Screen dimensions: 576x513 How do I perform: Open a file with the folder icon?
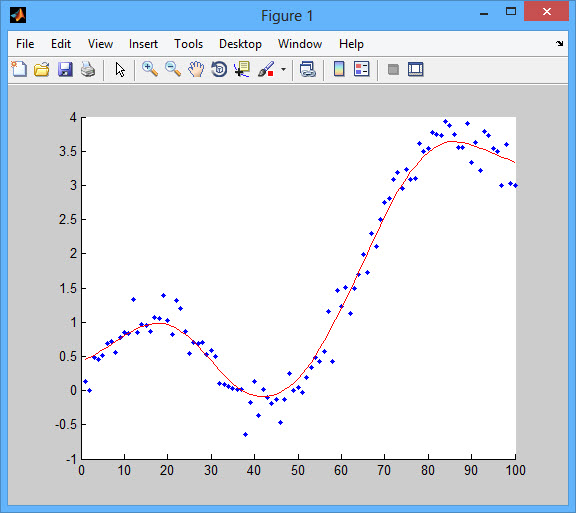pos(42,69)
